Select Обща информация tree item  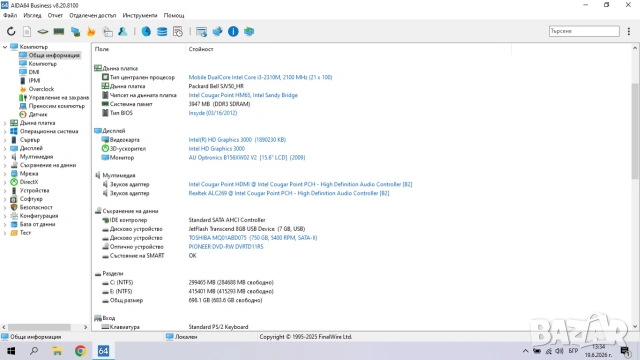[x=54, y=55]
